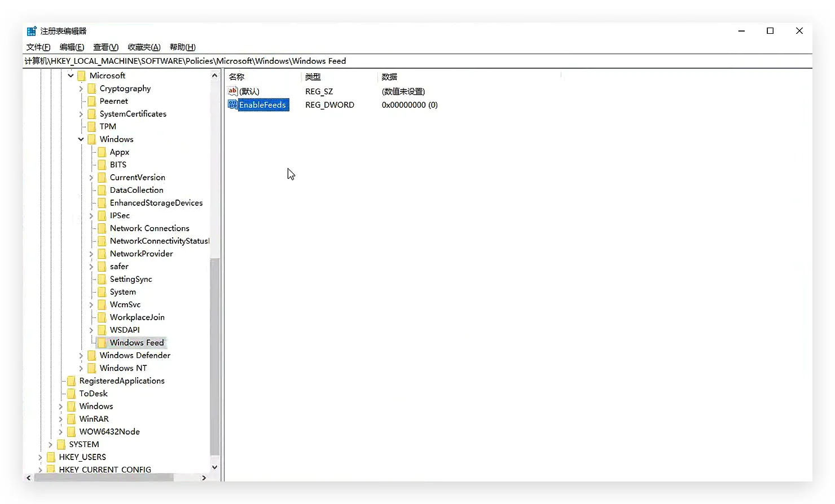The width and height of the screenshot is (835, 504).
Task: Click the REG_SZ type cell
Action: point(319,91)
